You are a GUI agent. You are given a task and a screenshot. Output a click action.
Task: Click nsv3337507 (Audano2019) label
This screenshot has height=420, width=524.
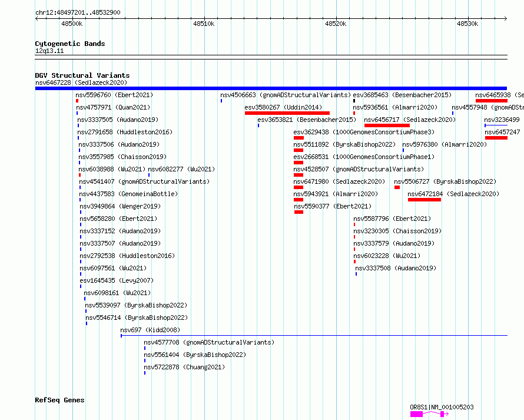pyautogui.click(x=120, y=243)
